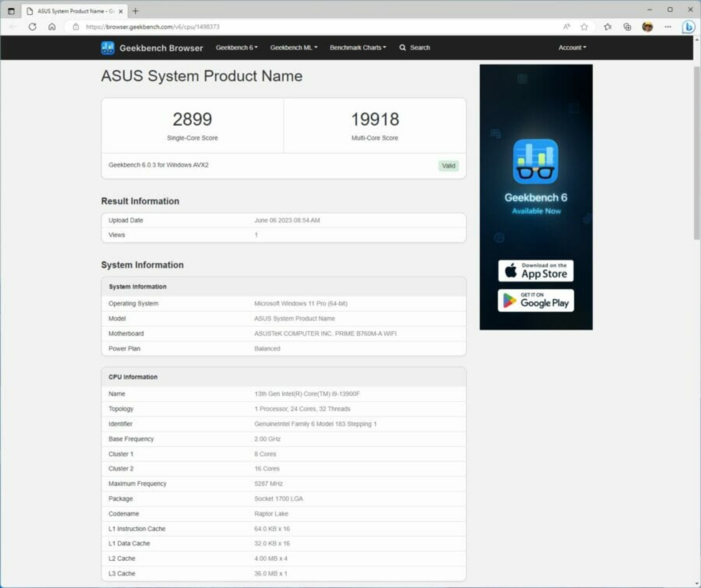
Task: Open browser Settings and more menu
Action: click(x=668, y=27)
